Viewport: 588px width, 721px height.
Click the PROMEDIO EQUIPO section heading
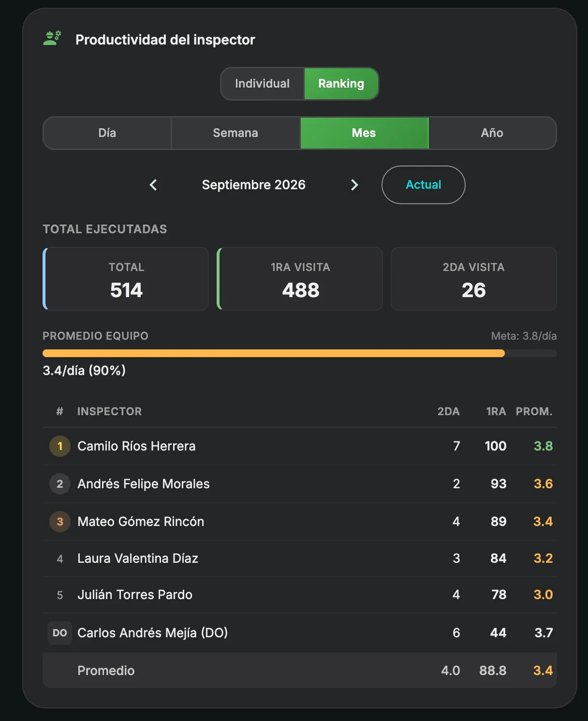pyautogui.click(x=96, y=336)
